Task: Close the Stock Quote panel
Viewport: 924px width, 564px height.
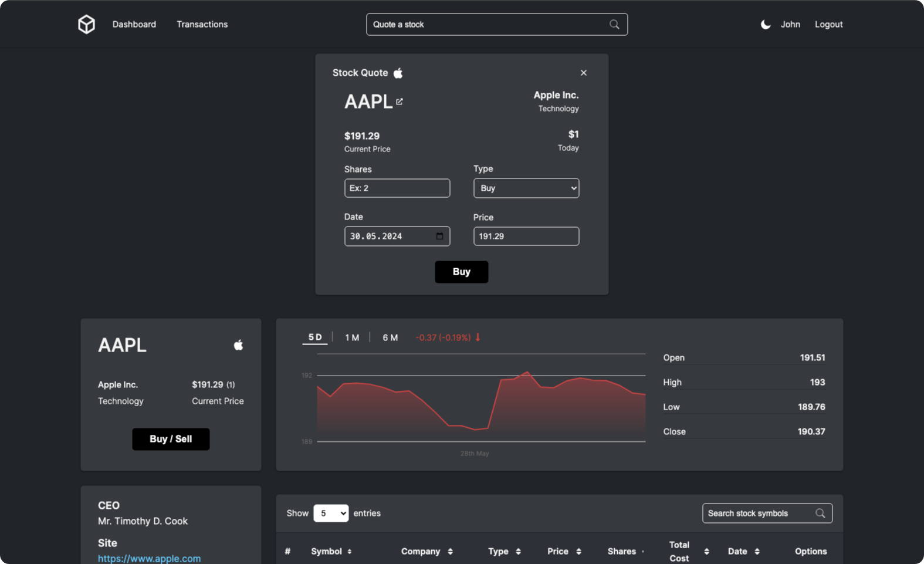Action: point(584,73)
